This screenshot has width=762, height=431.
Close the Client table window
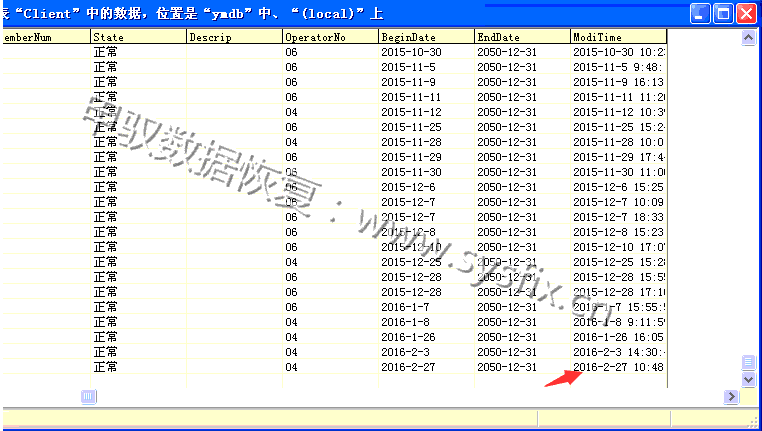(x=746, y=14)
